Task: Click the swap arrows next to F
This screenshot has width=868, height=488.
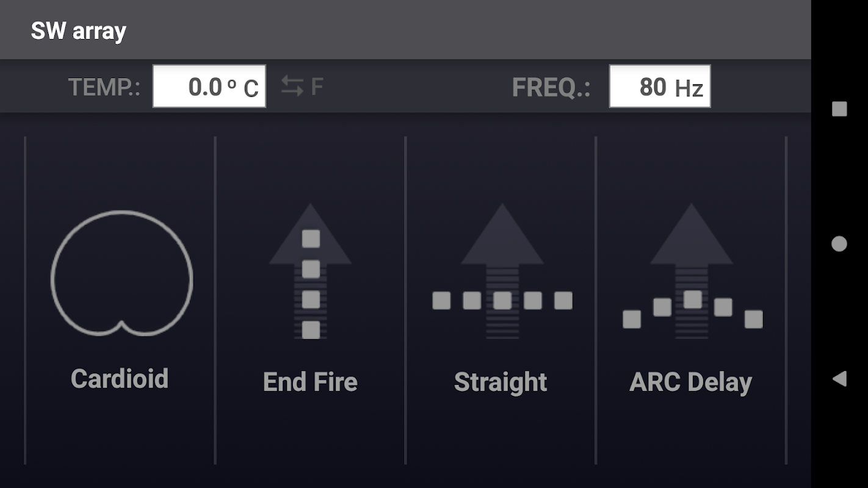Action: click(292, 87)
